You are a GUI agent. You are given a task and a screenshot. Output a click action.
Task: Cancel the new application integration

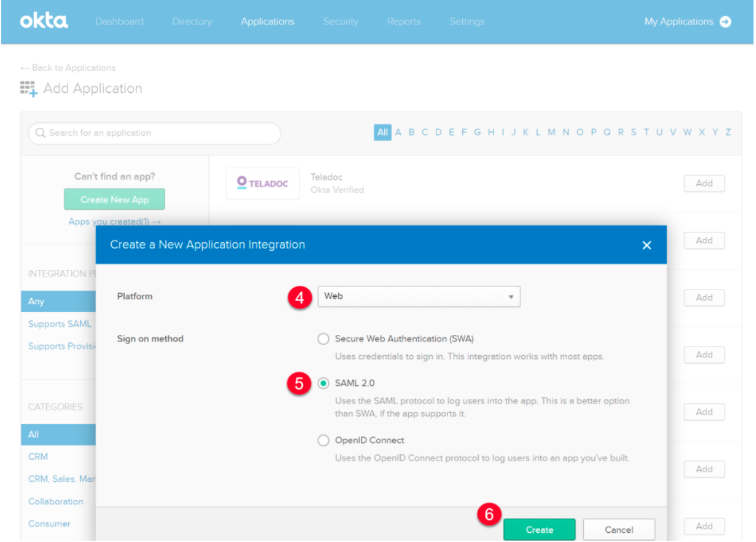click(618, 529)
